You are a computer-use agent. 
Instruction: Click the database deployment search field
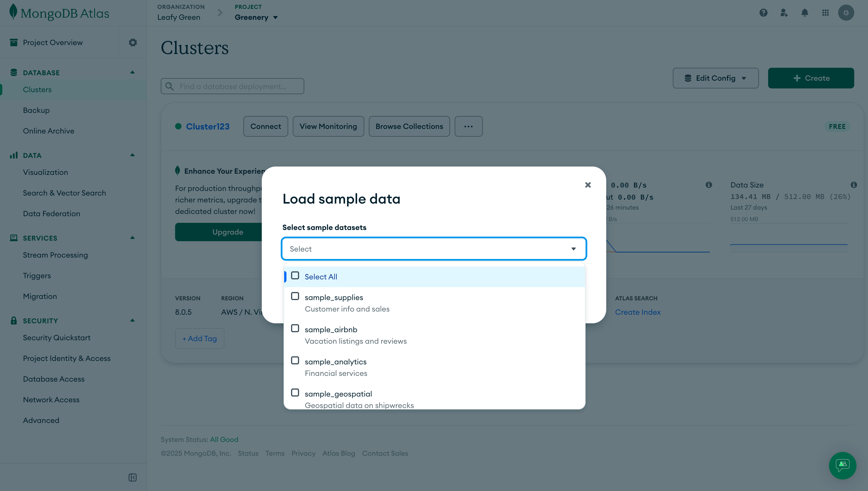pos(232,86)
